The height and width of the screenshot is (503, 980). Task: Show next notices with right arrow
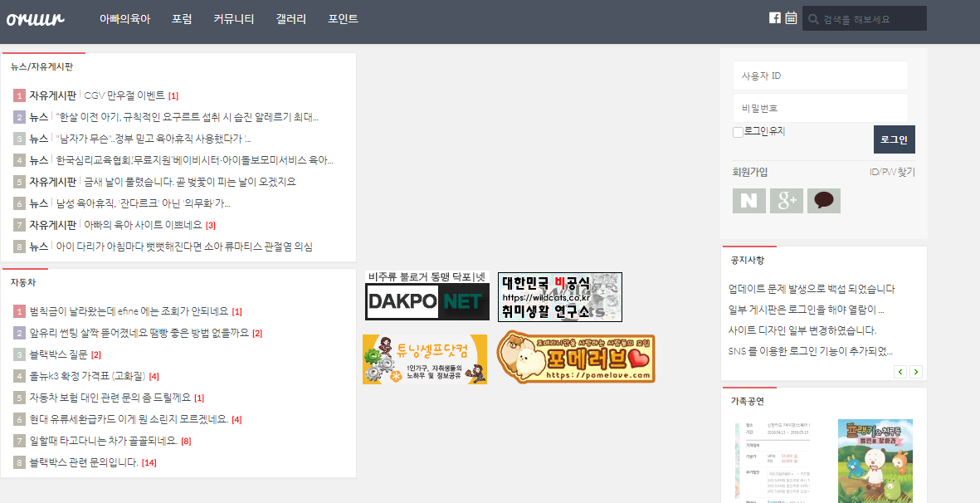coord(916,372)
